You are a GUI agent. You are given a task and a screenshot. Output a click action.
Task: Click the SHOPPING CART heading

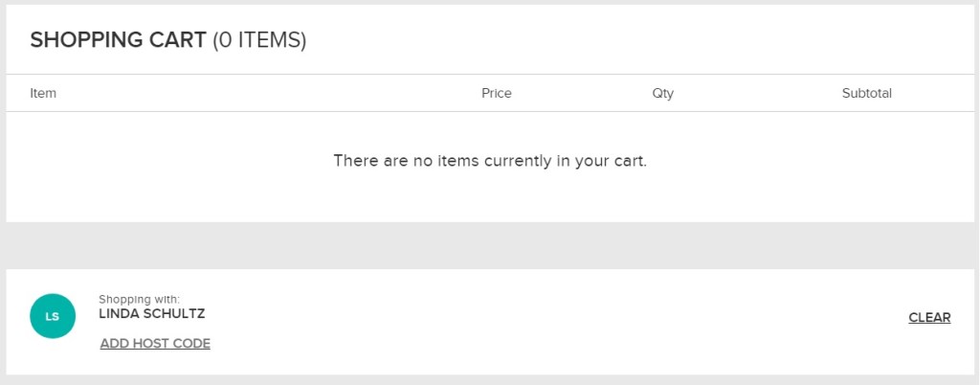click(118, 40)
